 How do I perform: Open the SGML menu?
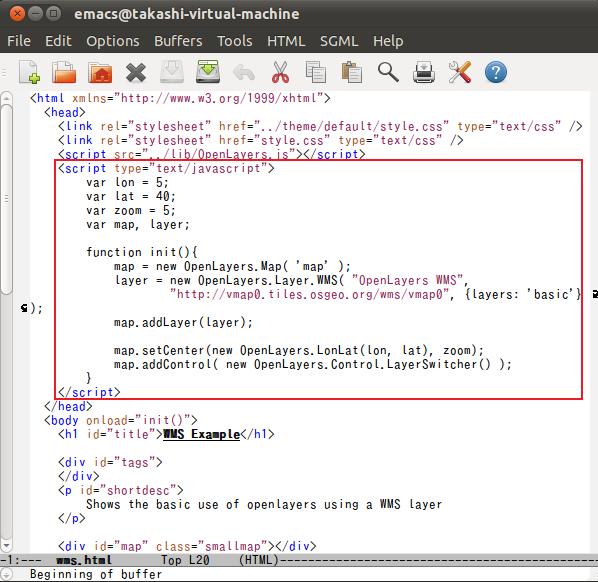click(x=339, y=41)
